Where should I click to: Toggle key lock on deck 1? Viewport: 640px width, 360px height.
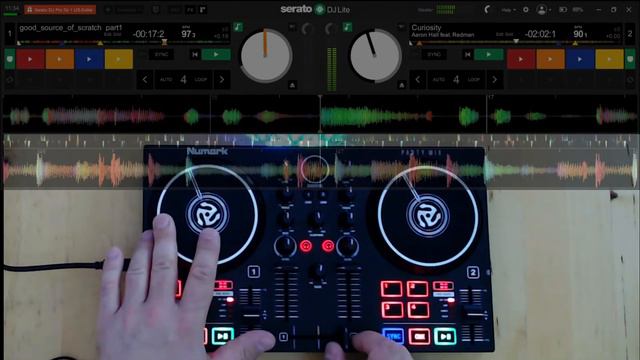(238, 27)
